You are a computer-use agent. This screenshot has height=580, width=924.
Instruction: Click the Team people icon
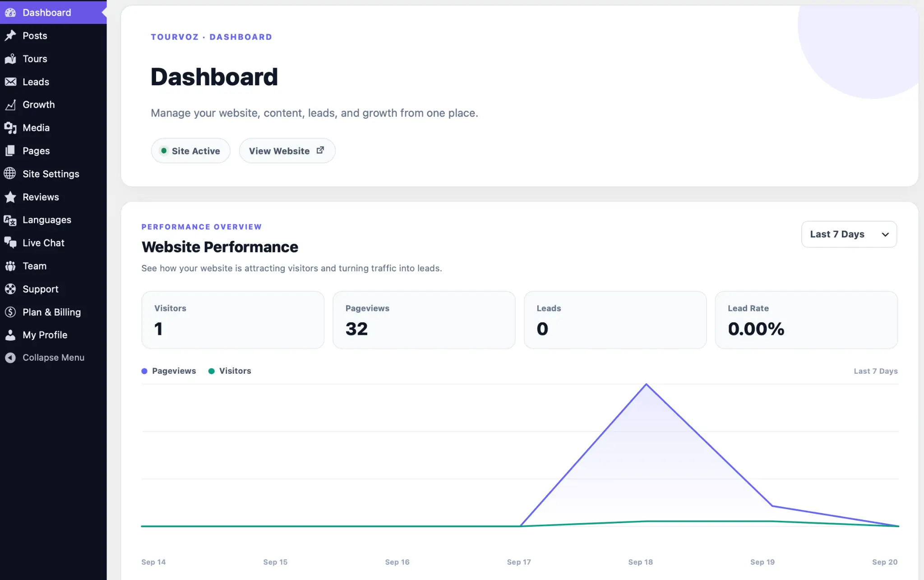click(10, 266)
